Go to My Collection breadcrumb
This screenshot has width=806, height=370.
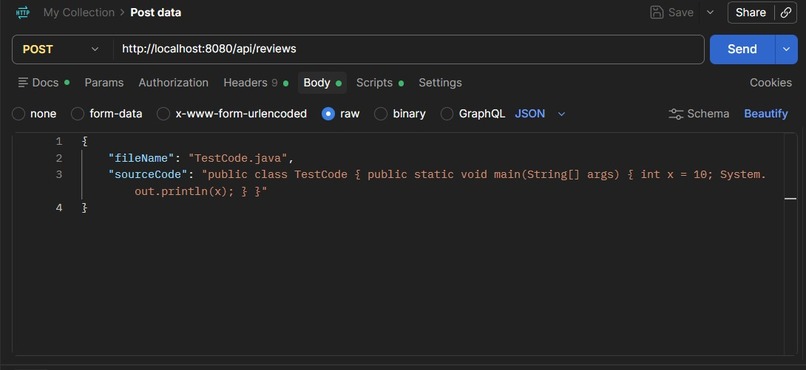point(79,12)
